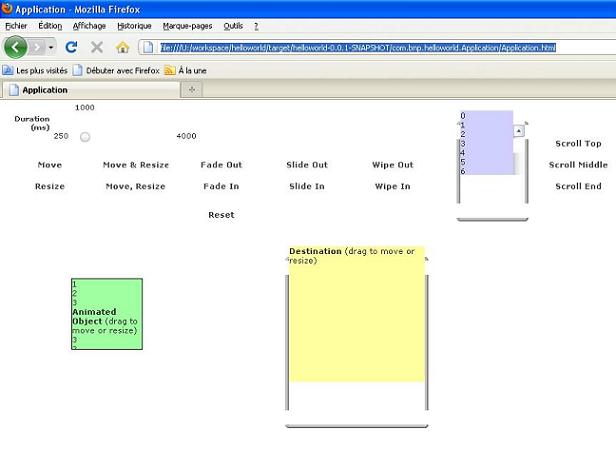Open 'Les plus visités' bookmarks folder
616x449 pixels.
[35, 70]
